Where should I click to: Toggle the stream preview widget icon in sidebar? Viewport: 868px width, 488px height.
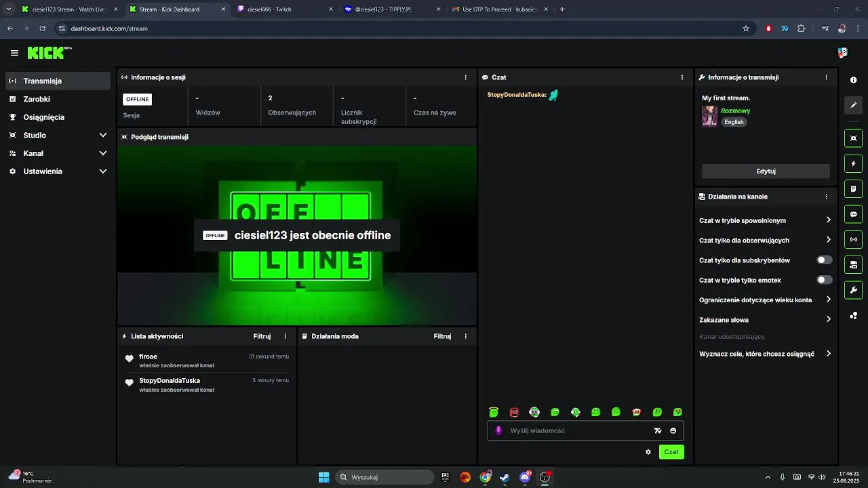[853, 138]
